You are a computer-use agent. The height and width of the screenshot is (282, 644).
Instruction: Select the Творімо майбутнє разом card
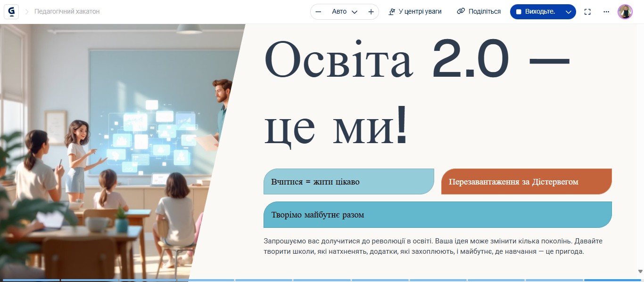pos(437,215)
